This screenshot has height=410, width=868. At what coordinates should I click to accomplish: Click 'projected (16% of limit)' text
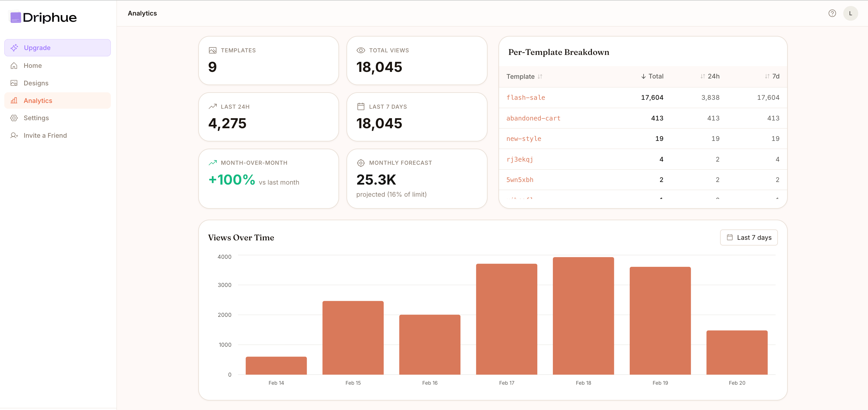coord(391,195)
